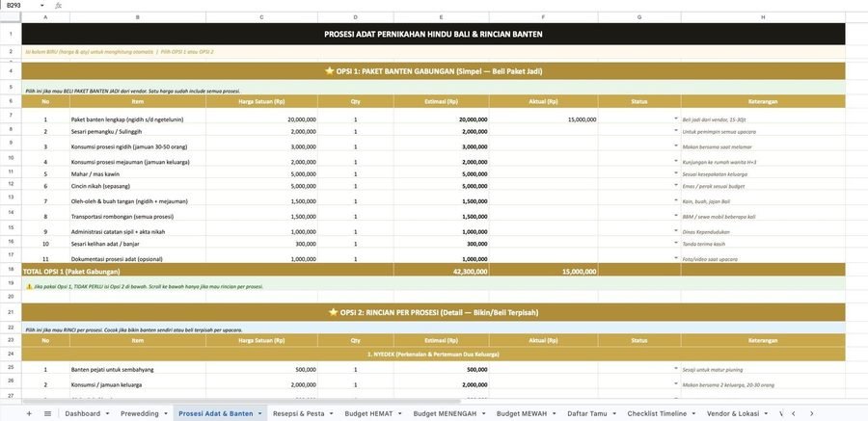Add a new sheet with the plus icon

coord(29,414)
